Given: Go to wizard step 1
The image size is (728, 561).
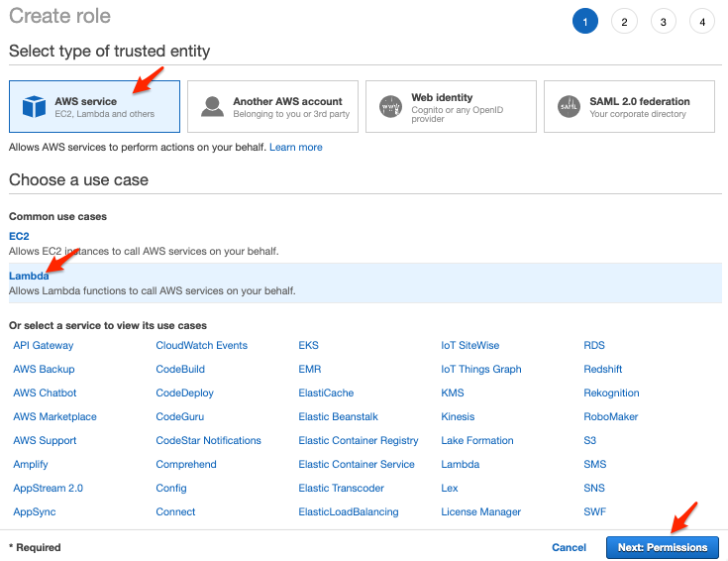Looking at the screenshot, I should (585, 22).
